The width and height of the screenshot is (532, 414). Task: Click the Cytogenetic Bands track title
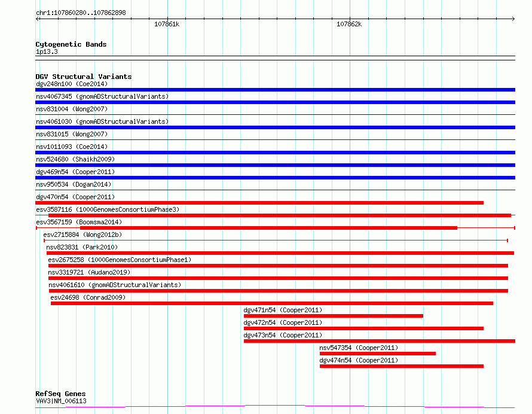pos(71,44)
